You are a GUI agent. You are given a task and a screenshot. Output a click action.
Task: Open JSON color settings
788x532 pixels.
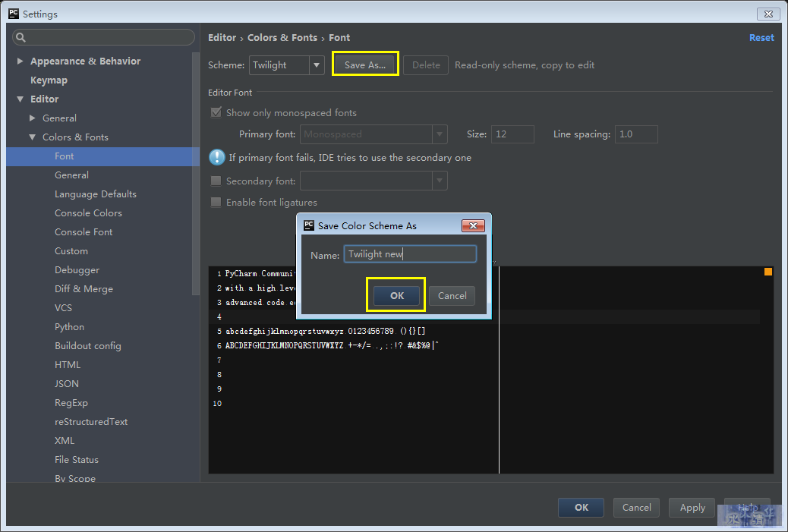pyautogui.click(x=66, y=384)
